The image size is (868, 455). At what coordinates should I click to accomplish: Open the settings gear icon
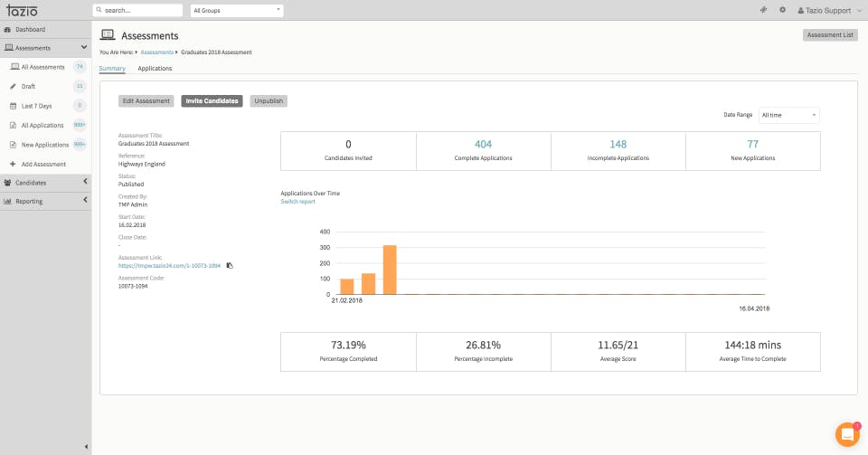[782, 10]
